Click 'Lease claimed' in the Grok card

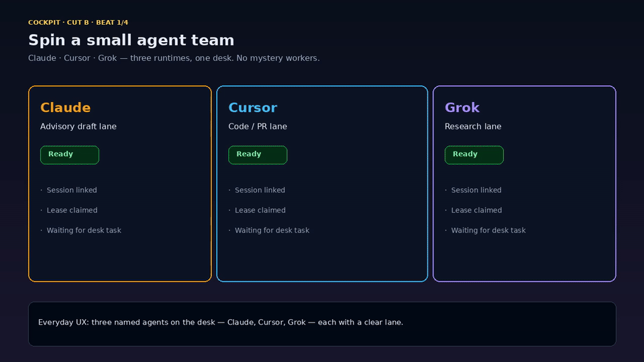pos(476,210)
